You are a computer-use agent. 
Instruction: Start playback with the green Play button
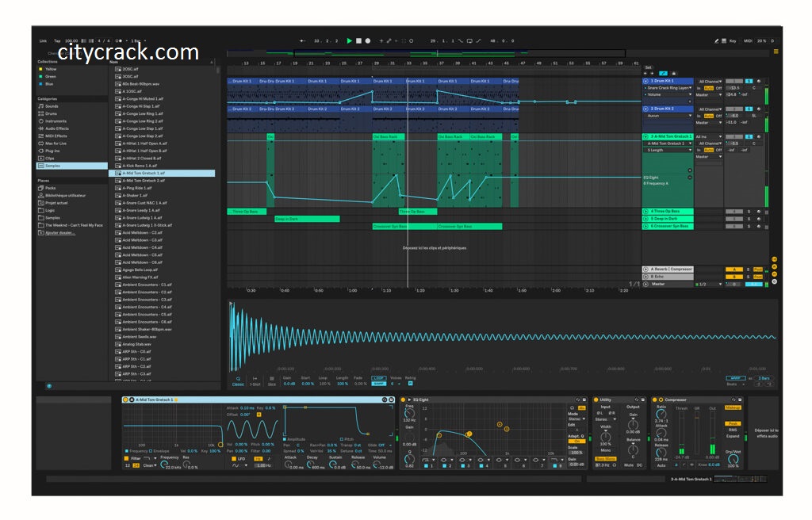point(350,40)
